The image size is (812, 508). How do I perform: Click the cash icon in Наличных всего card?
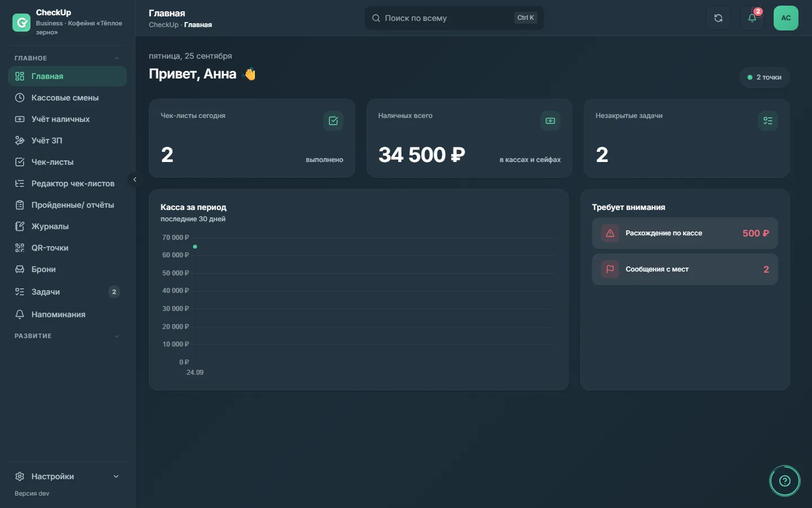coord(550,121)
